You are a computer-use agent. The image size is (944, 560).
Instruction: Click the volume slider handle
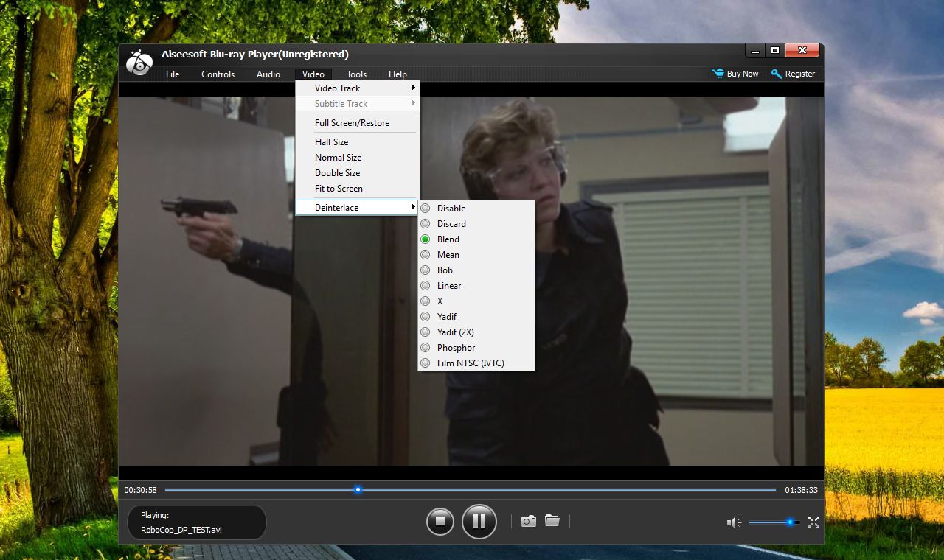[x=790, y=522]
